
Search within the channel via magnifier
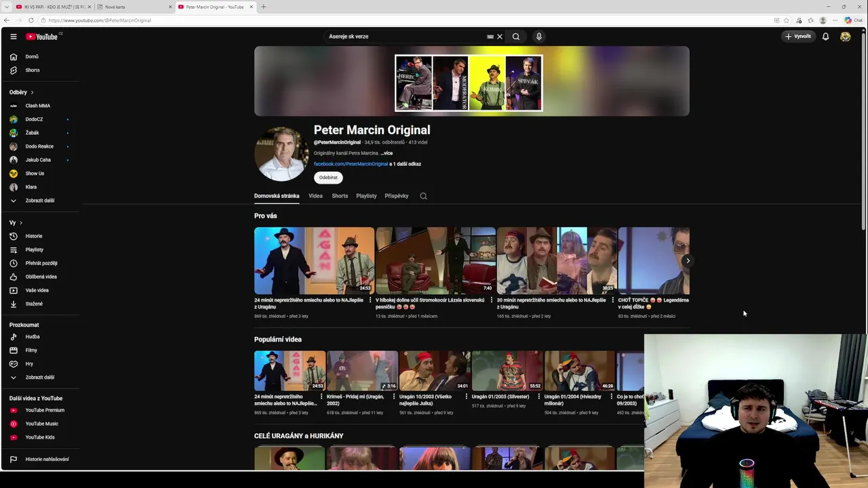[x=423, y=196]
